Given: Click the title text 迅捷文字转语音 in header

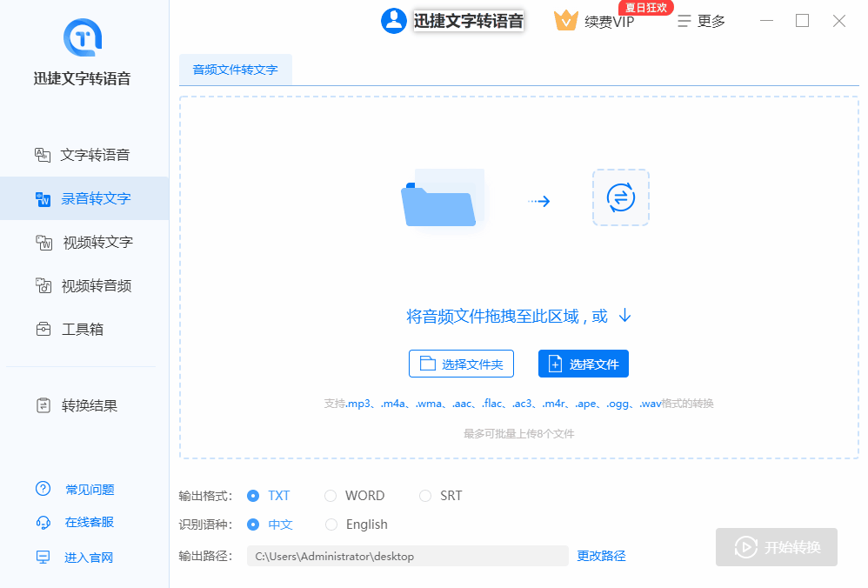Looking at the screenshot, I should click(x=468, y=21).
